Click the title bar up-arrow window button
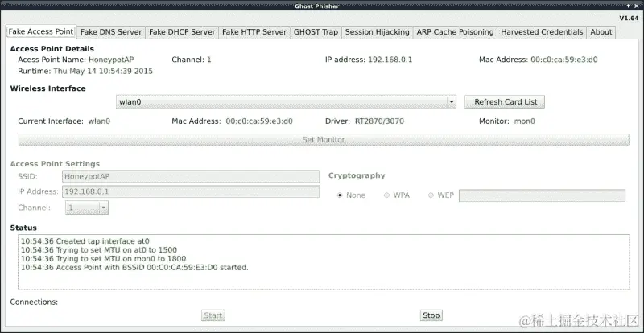This screenshot has width=644, height=333. [629, 6]
